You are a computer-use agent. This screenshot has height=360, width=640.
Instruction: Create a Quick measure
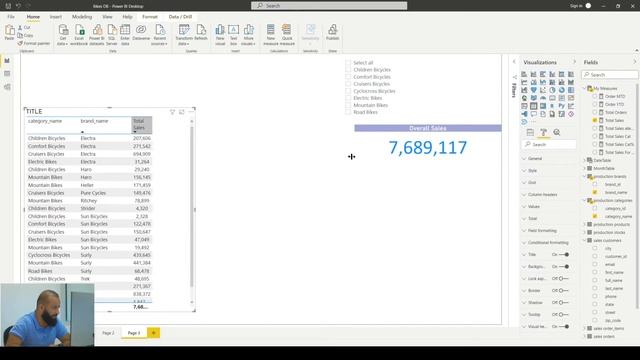[287, 35]
